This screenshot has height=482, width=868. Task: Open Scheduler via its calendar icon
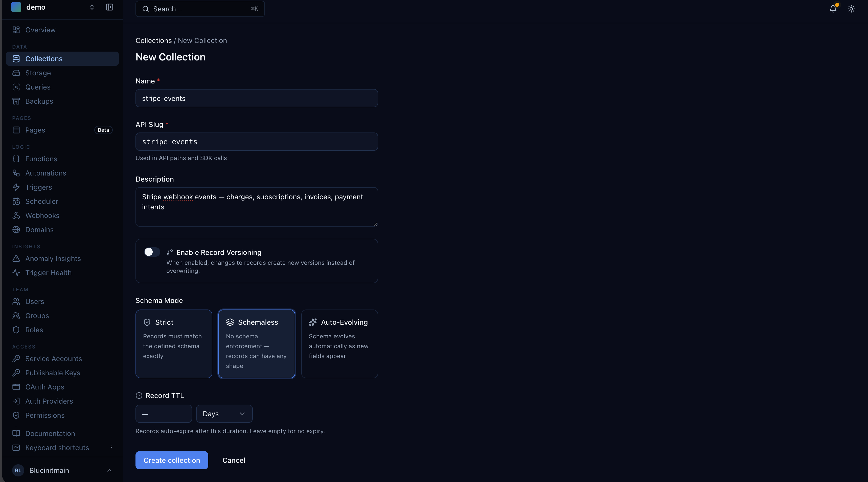pyautogui.click(x=16, y=202)
